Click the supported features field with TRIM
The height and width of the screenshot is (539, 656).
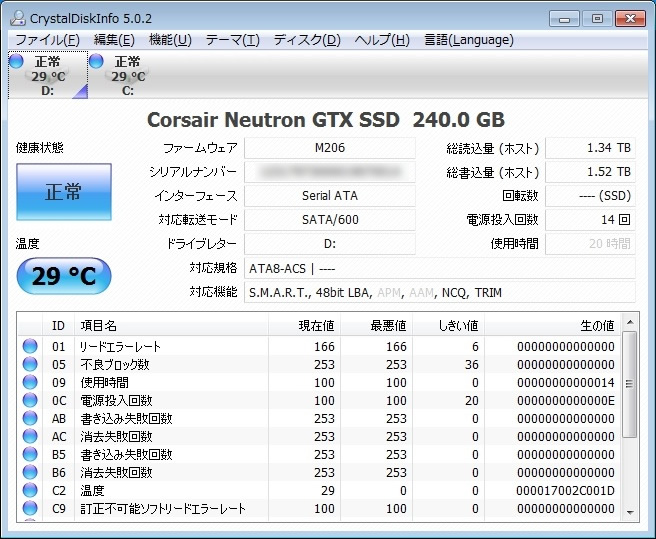click(440, 292)
